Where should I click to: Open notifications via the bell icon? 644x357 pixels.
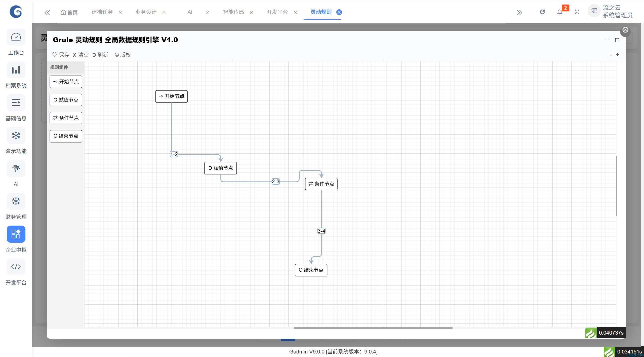click(x=560, y=12)
